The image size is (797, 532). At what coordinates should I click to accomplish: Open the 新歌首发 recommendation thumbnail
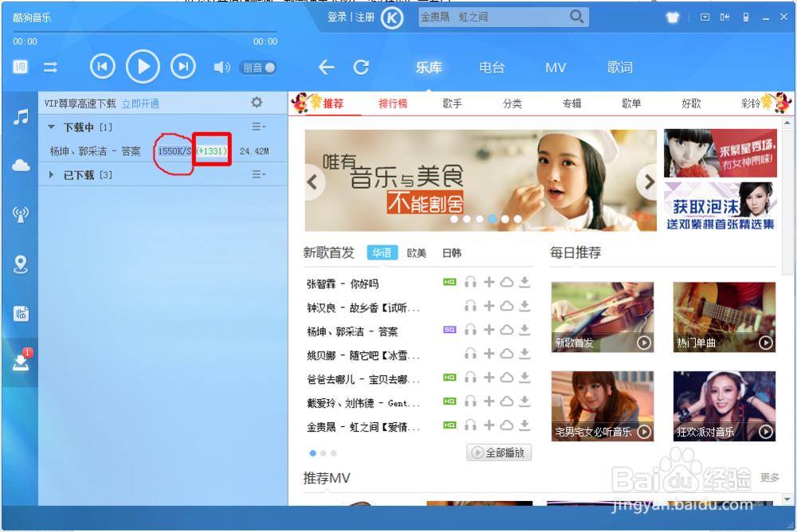pyautogui.click(x=603, y=317)
